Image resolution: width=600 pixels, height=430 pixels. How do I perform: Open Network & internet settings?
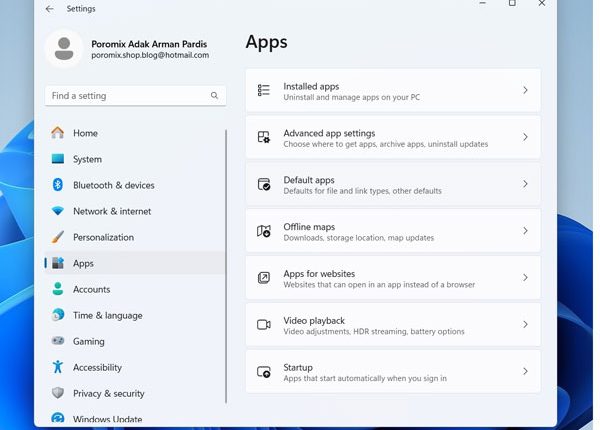[x=134, y=211]
